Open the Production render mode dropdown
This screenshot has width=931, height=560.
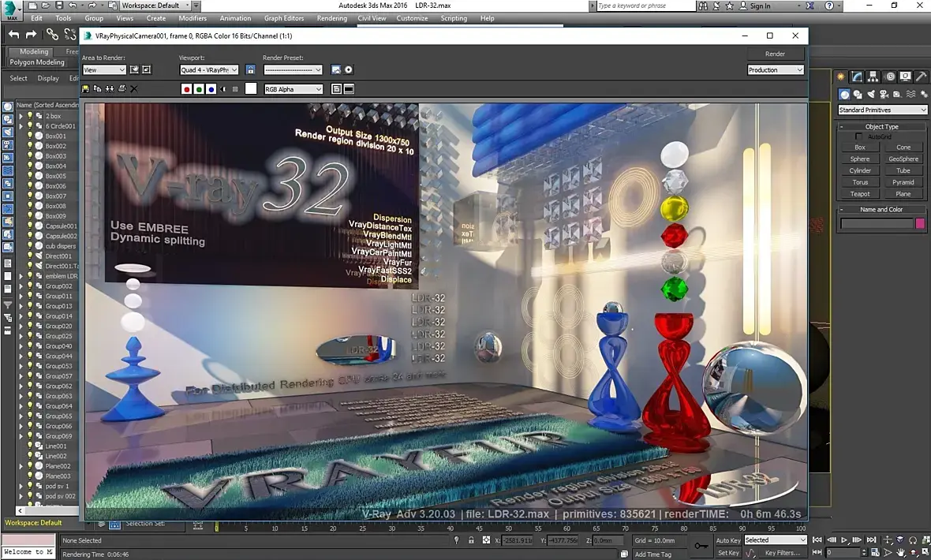click(776, 70)
